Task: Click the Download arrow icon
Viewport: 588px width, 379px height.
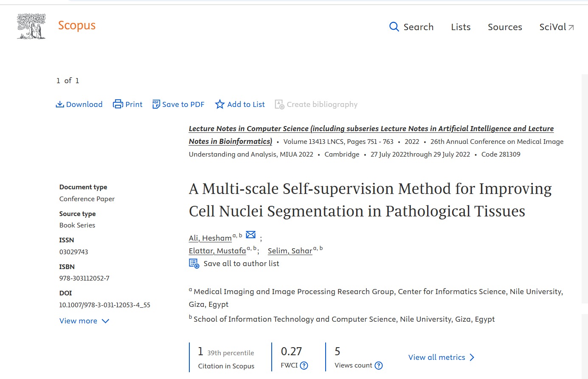Action: [x=60, y=104]
